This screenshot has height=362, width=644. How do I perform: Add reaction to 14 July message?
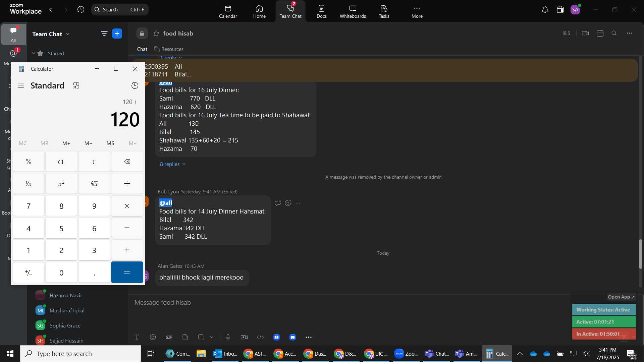coord(288,203)
